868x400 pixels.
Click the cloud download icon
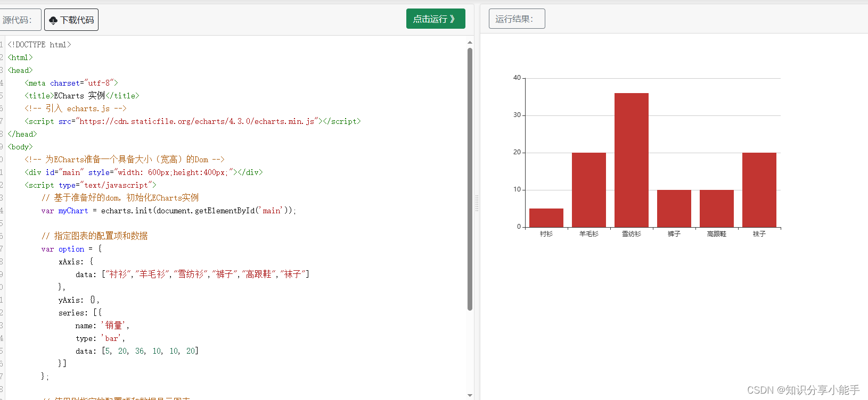(53, 20)
